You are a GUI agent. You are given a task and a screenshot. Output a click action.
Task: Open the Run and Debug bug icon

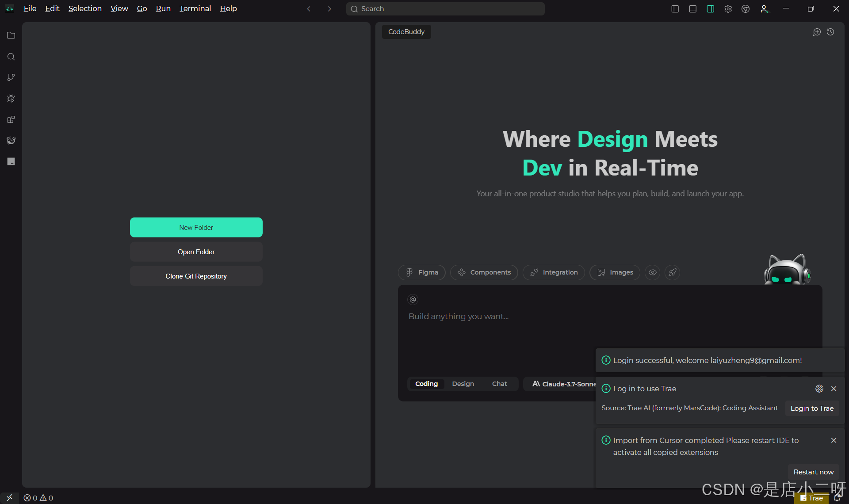pyautogui.click(x=11, y=99)
